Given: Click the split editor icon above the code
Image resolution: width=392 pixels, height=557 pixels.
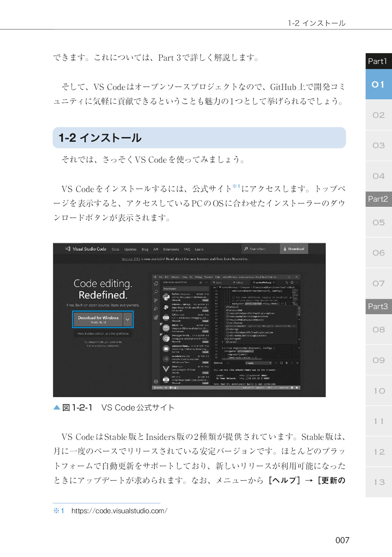Looking at the screenshot, I should (x=292, y=282).
